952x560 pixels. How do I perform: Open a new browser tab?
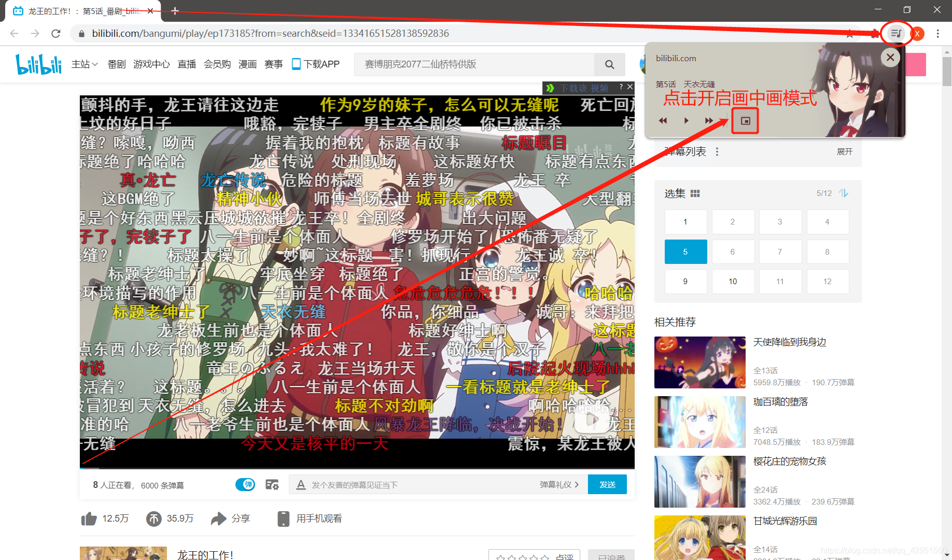[x=175, y=11]
